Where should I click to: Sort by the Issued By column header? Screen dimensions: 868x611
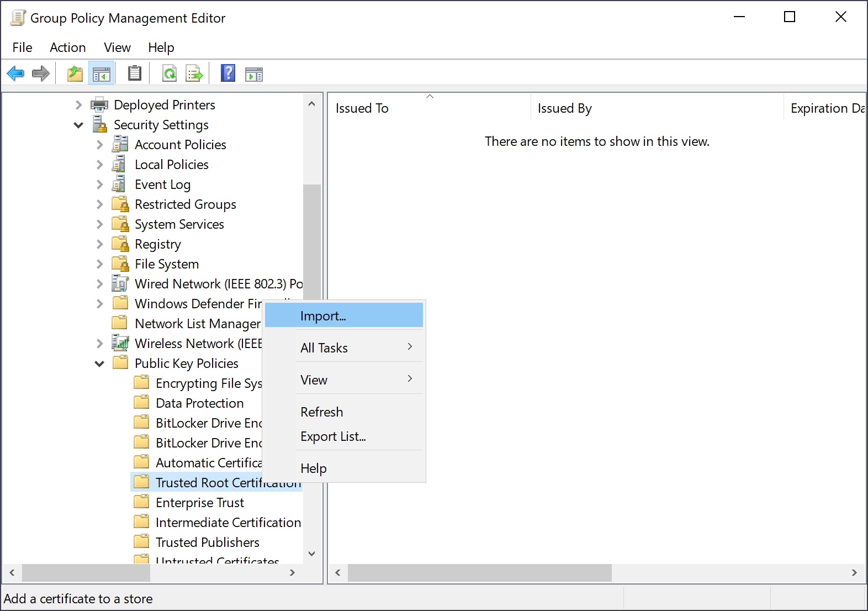pos(564,108)
